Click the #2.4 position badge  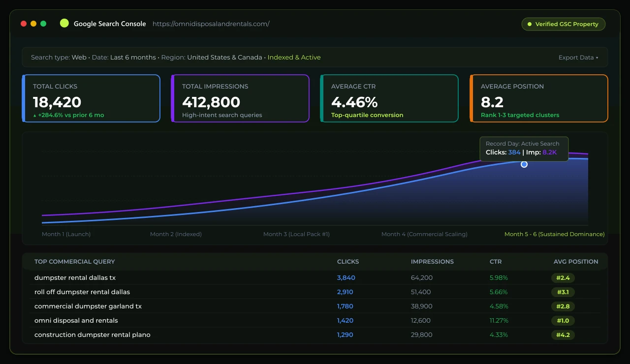coord(563,278)
